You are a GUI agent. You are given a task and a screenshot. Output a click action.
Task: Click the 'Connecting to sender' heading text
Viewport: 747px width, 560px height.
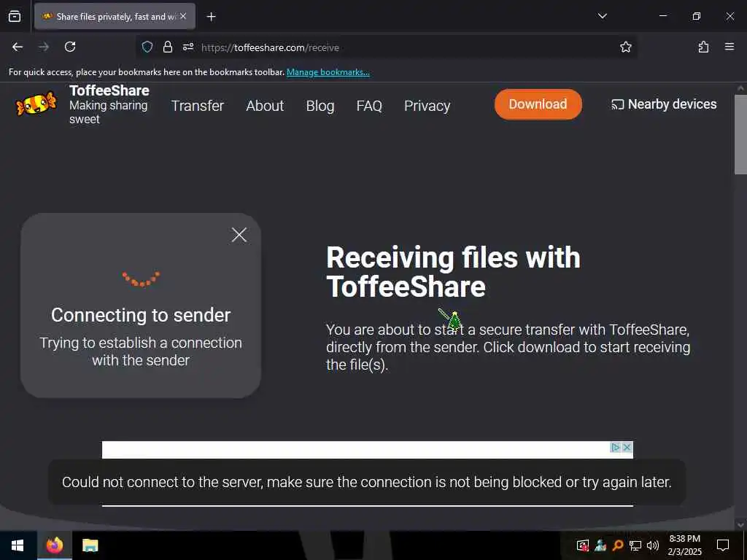[141, 315]
